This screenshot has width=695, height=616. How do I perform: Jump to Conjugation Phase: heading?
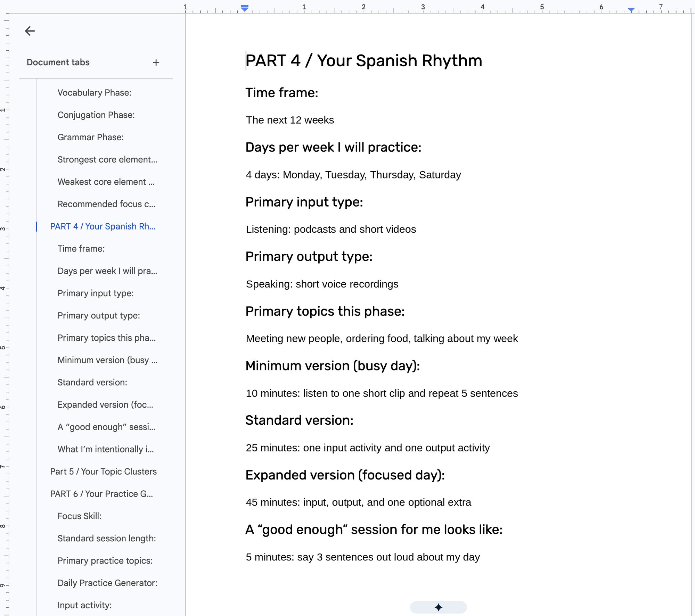tap(96, 115)
